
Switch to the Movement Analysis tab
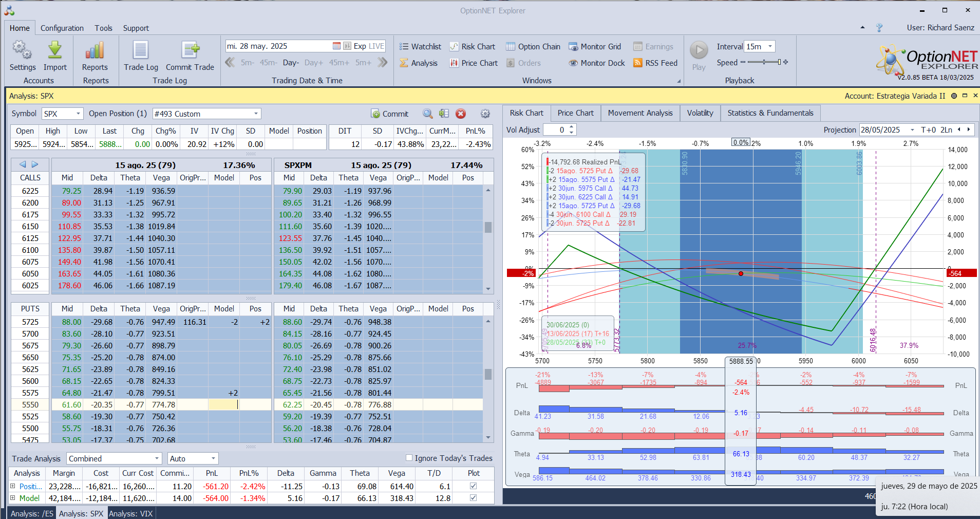pos(640,113)
